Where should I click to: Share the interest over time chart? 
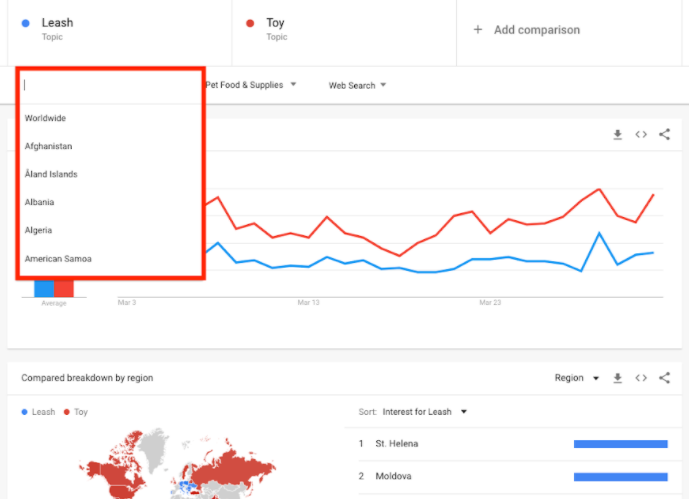pos(664,134)
